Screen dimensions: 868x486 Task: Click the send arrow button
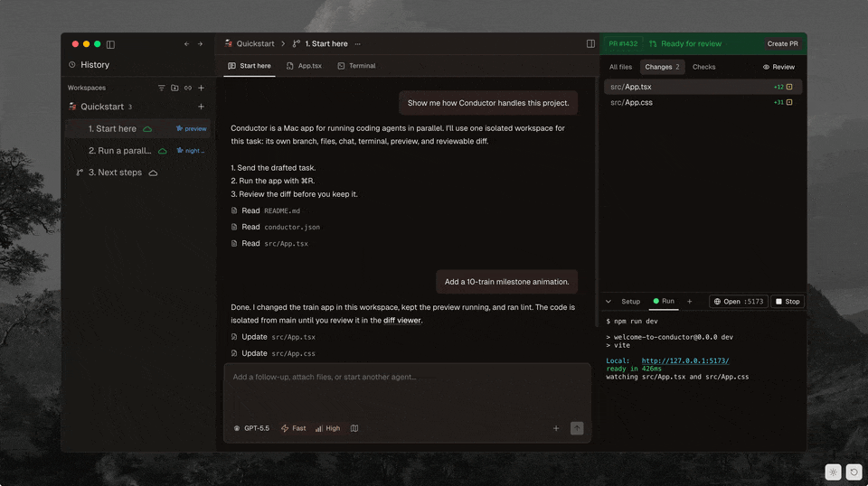click(x=577, y=428)
